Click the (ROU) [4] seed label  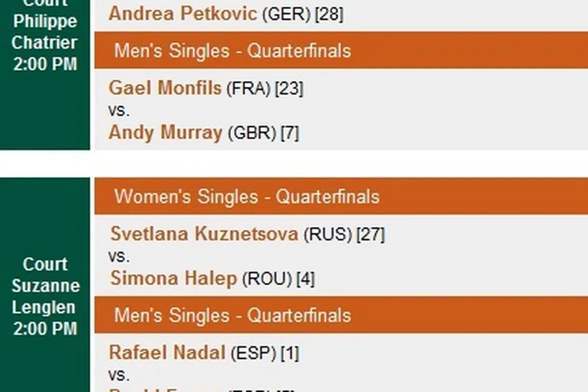[278, 279]
